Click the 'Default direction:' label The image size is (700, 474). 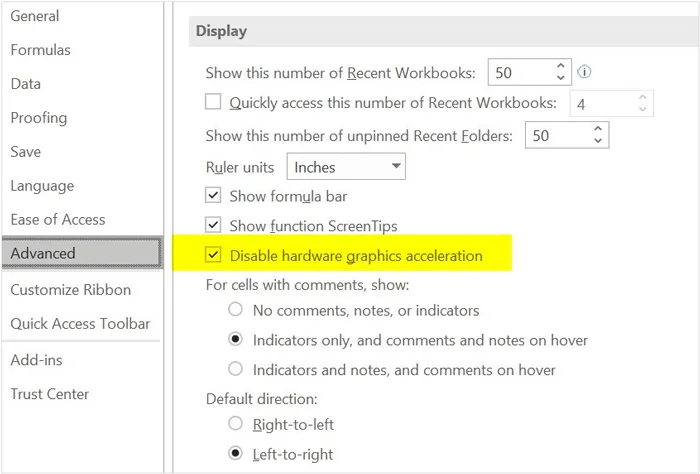[262, 399]
